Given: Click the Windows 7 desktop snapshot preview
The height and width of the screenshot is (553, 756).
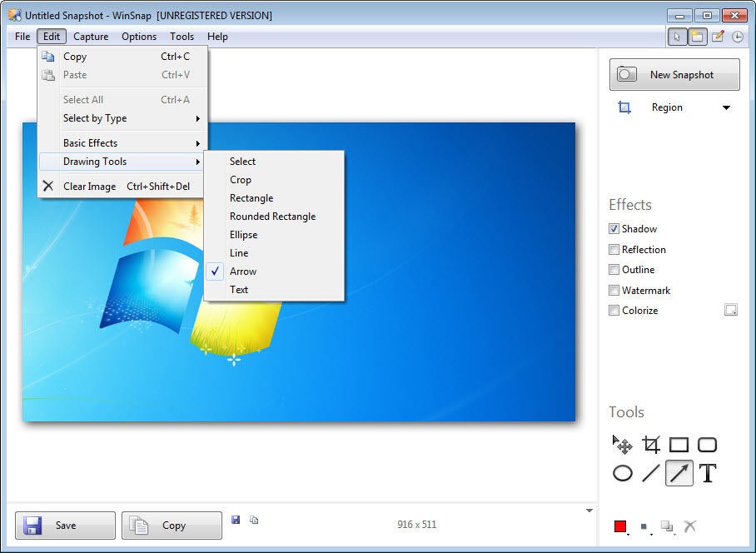Looking at the screenshot, I should pos(299,272).
